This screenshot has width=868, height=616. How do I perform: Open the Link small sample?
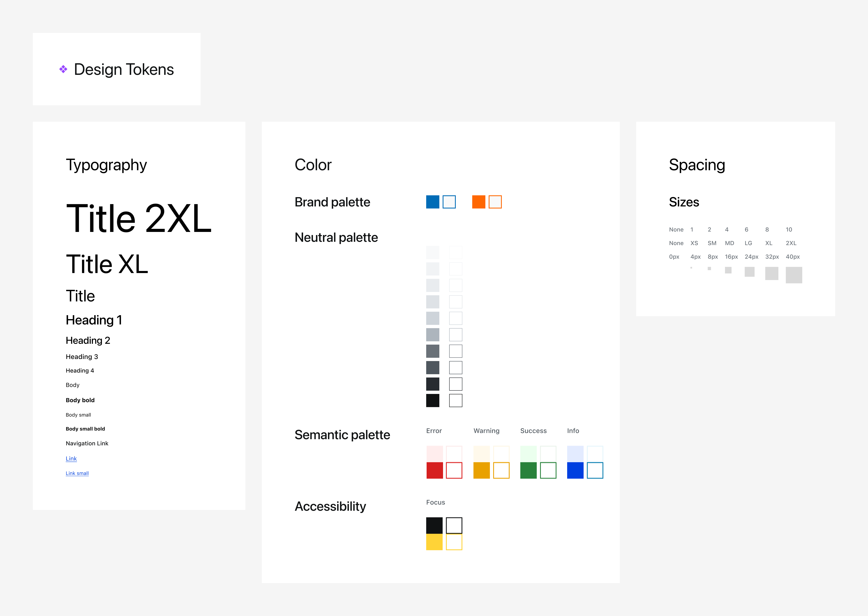[x=77, y=473]
